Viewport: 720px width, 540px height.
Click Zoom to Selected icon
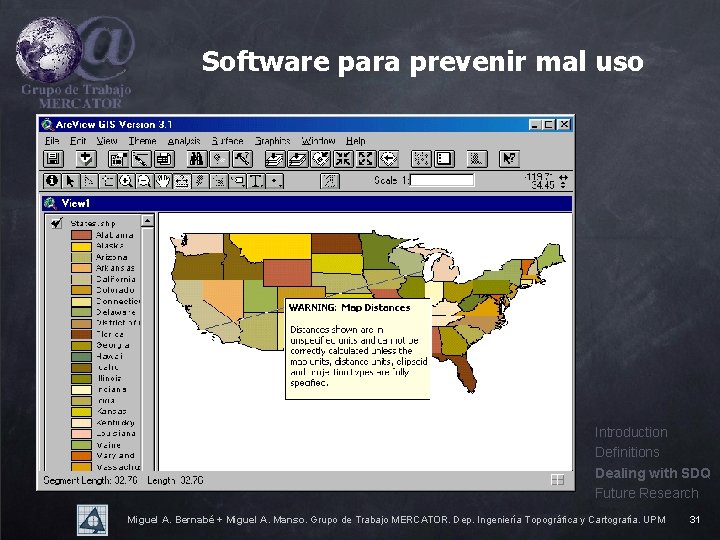[x=320, y=159]
